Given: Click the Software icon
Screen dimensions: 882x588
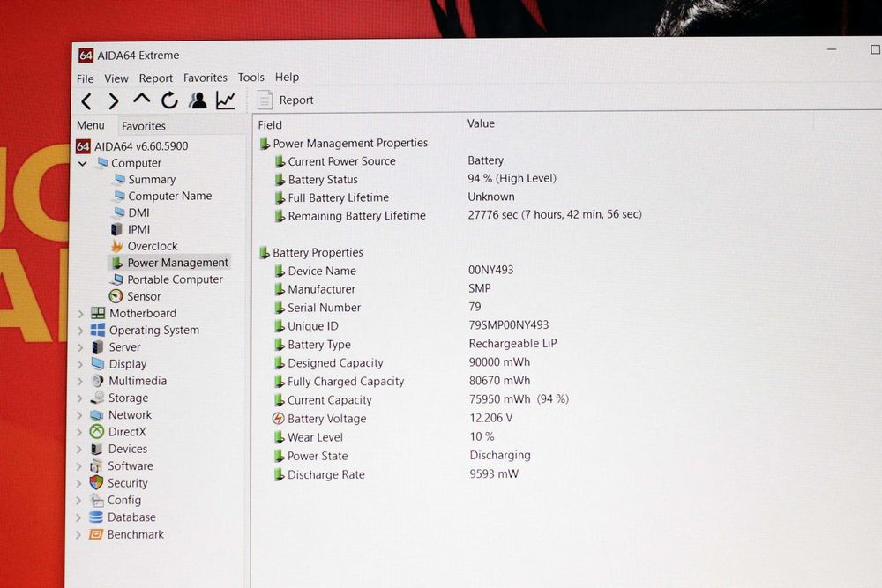Looking at the screenshot, I should (96, 466).
